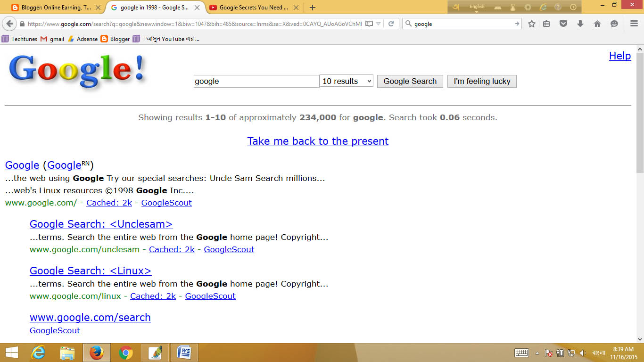The width and height of the screenshot is (644, 362).
Task: Click the Avro help question icon
Action: click(x=558, y=7)
